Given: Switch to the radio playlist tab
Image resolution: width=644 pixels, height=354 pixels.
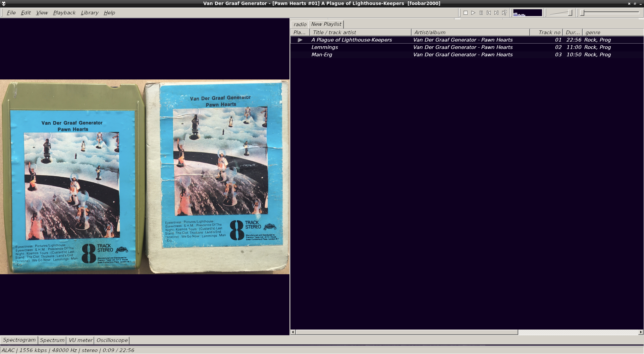Looking at the screenshot, I should click(x=300, y=24).
